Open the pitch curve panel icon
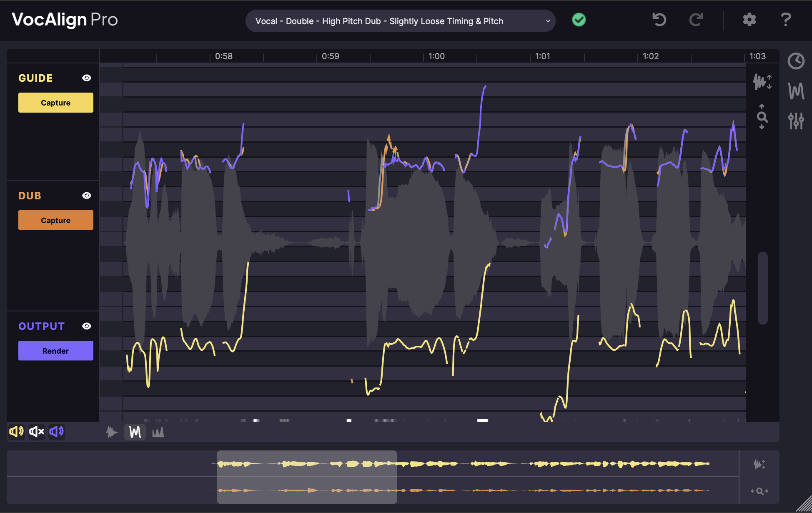 (796, 91)
